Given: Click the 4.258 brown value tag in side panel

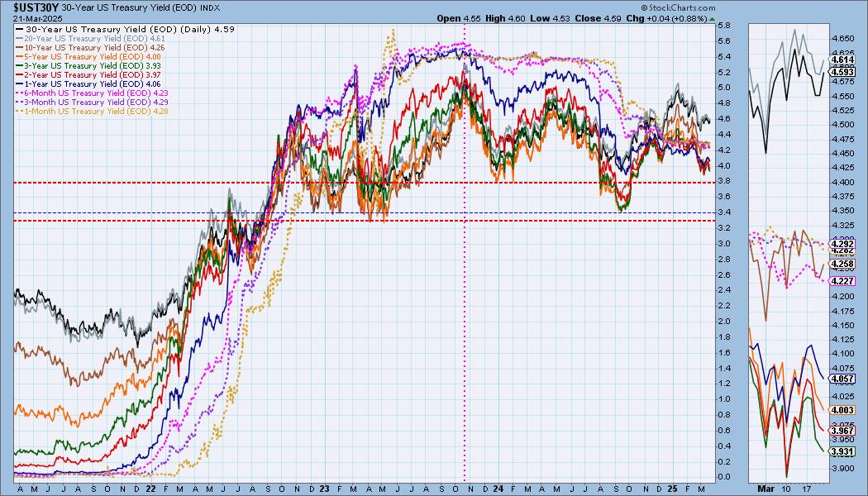Looking at the screenshot, I should pos(842,264).
